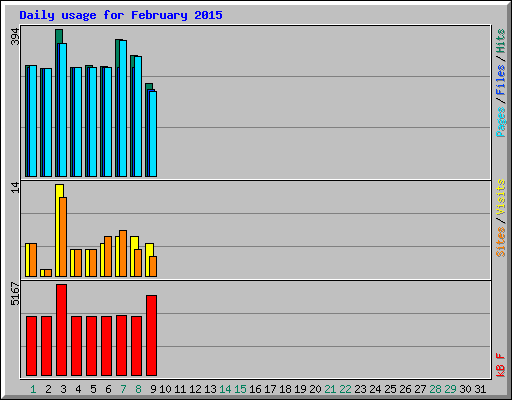512x400 pixels.
Task: Select day 4 on the date axis
Action: (78, 389)
